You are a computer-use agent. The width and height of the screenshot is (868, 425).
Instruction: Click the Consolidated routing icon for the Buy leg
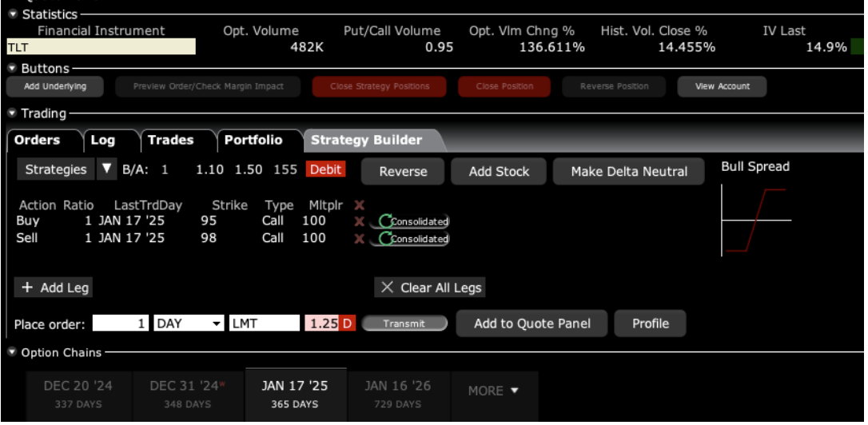387,221
